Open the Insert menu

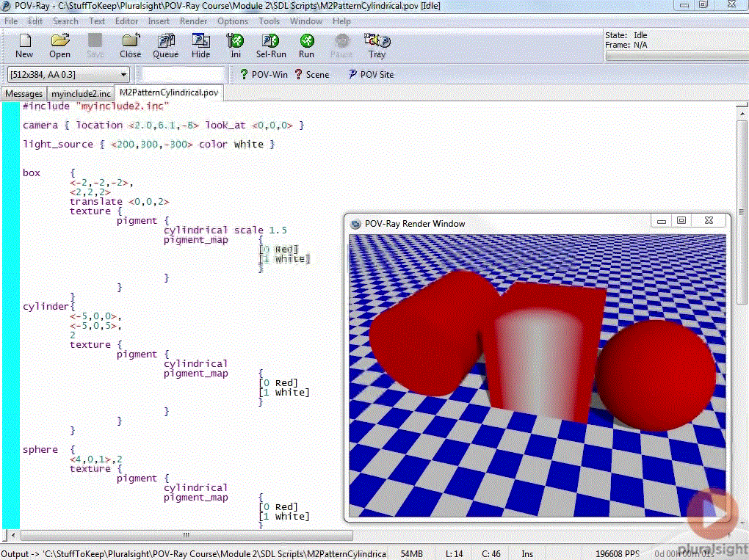[x=159, y=21]
